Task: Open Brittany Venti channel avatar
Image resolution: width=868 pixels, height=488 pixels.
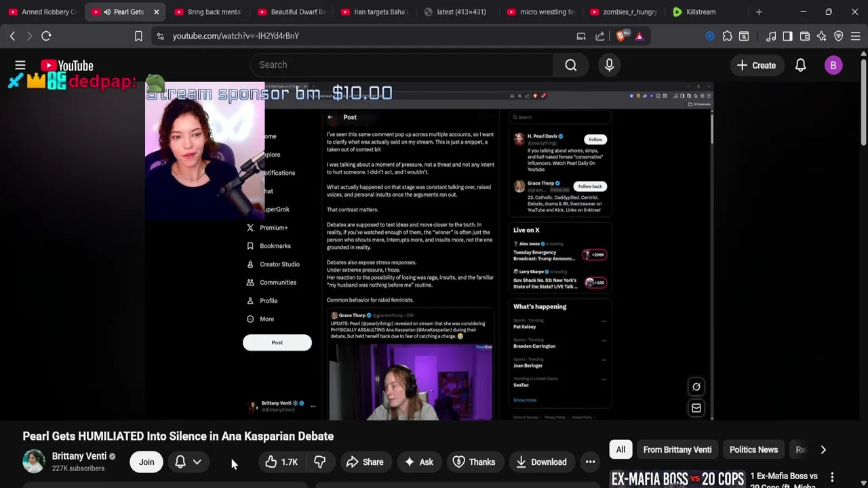Action: pyautogui.click(x=34, y=462)
